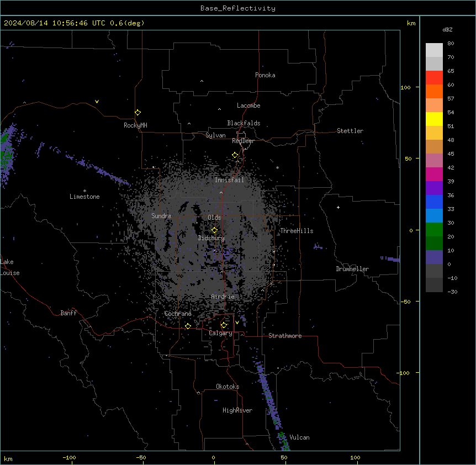The width and height of the screenshot is (476, 465).
Task: Click the RedDeer city label
Action: tap(243, 141)
